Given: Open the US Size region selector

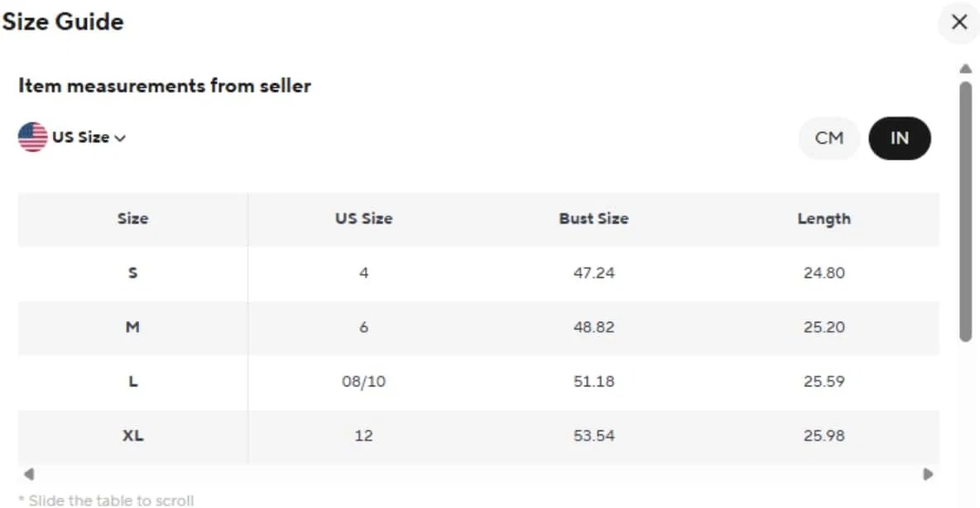Looking at the screenshot, I should (73, 137).
